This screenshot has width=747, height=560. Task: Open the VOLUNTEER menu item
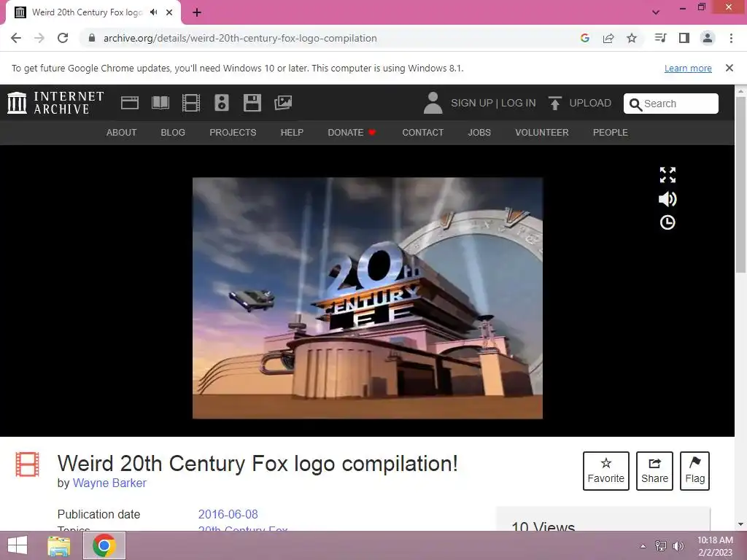point(542,133)
